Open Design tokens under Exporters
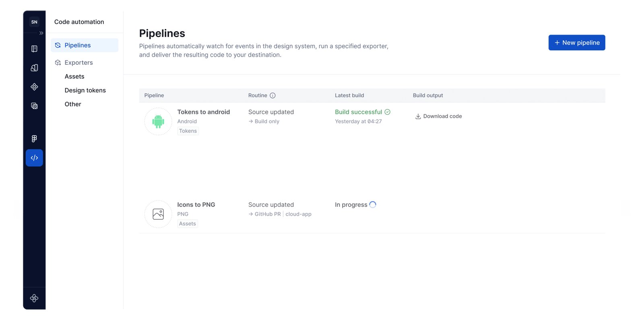Image resolution: width=644 pixels, height=320 pixels. [x=85, y=90]
